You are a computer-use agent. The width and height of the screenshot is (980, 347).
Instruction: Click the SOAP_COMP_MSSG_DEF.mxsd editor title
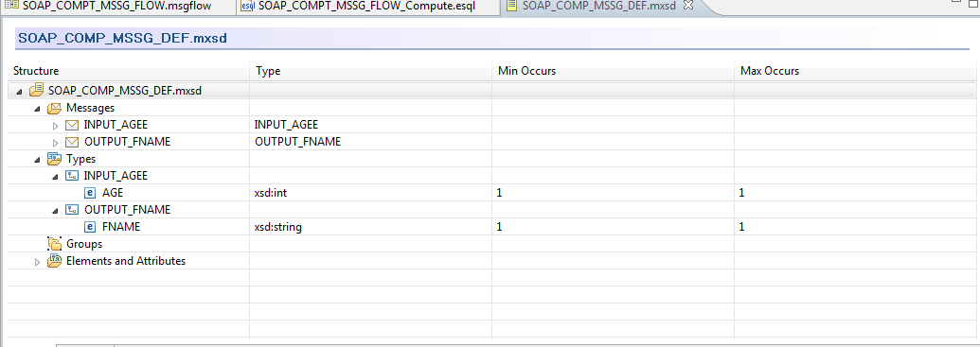pyautogui.click(x=122, y=38)
